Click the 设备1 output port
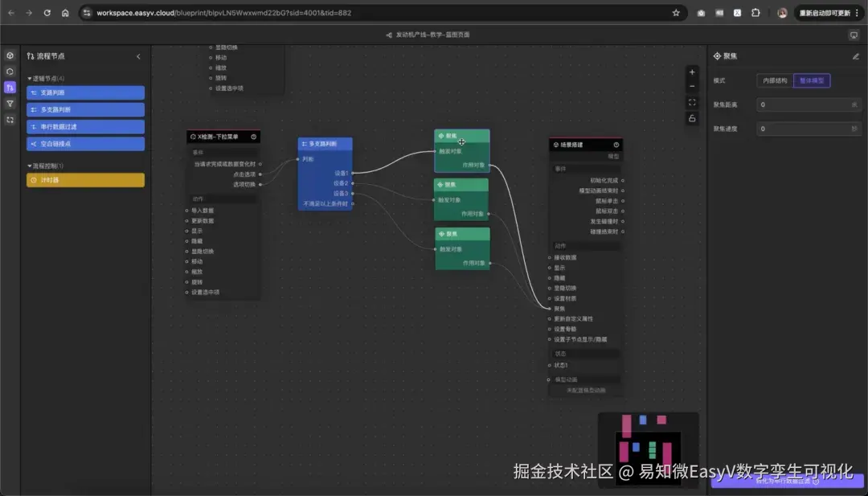Viewport: 868px width, 496px height. click(x=353, y=174)
